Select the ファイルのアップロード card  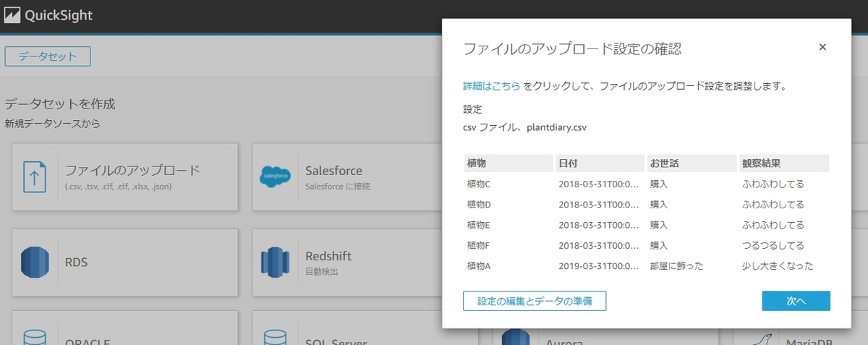click(x=124, y=176)
